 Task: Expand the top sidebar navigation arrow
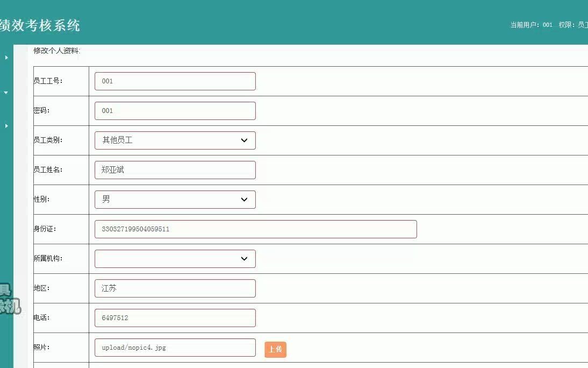point(6,57)
